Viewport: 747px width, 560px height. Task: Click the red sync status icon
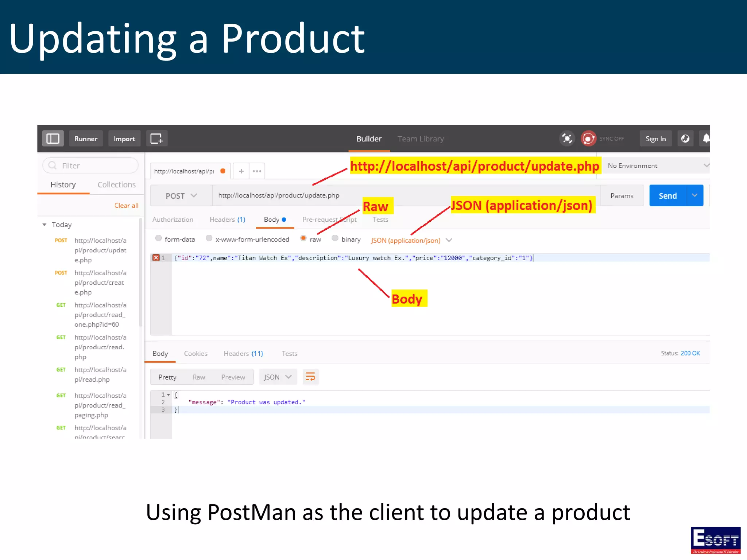pyautogui.click(x=588, y=139)
